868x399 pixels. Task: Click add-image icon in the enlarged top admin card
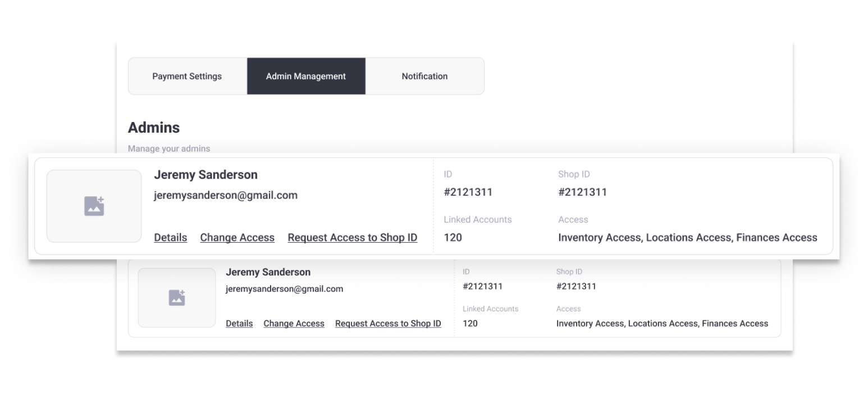[94, 206]
